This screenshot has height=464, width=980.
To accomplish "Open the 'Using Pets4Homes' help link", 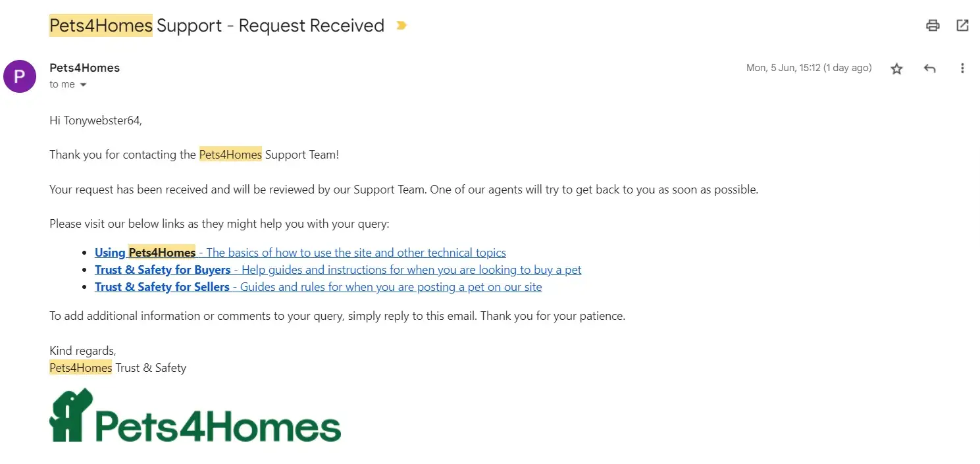I will (145, 253).
